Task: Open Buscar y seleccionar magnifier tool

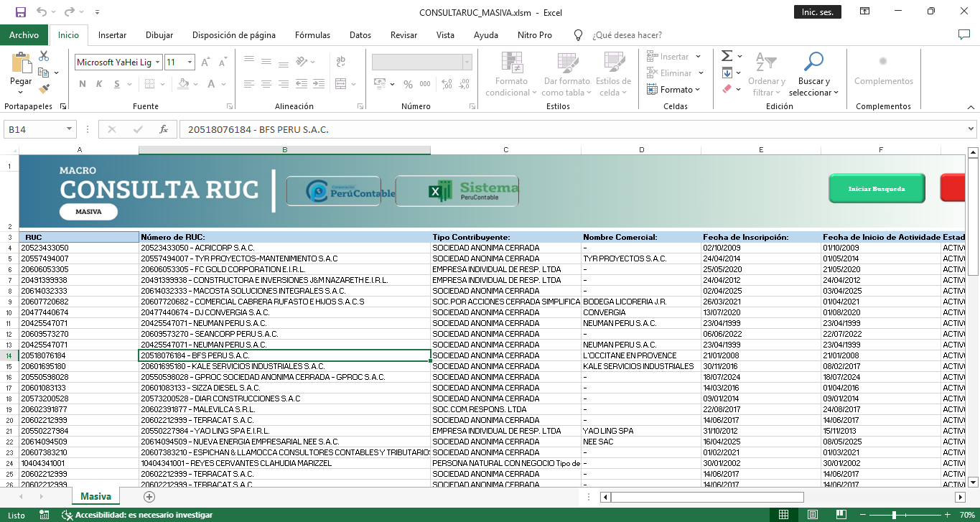Action: pyautogui.click(x=813, y=62)
